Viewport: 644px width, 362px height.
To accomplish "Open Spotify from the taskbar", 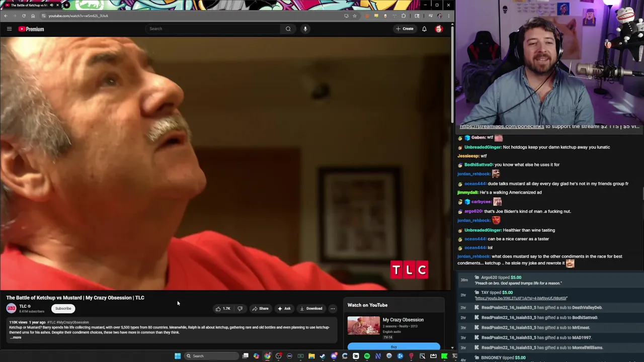I will coord(367,356).
